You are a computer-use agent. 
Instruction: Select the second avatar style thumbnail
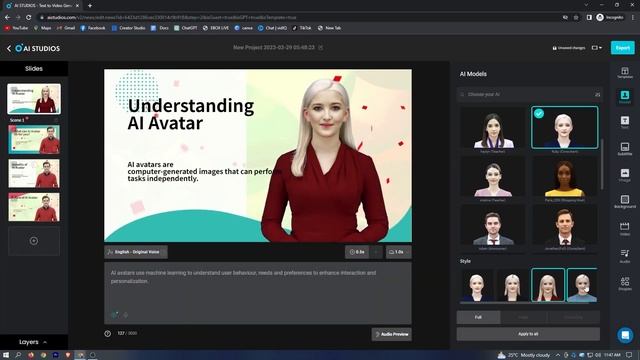tap(512, 285)
